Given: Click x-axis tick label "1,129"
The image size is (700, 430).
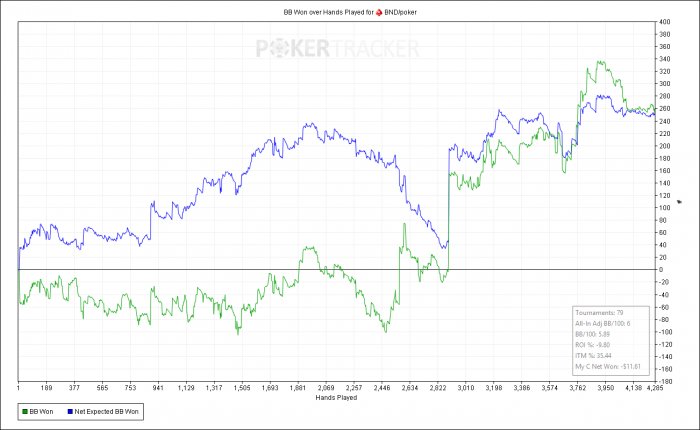Looking at the screenshot, I should [x=186, y=388].
